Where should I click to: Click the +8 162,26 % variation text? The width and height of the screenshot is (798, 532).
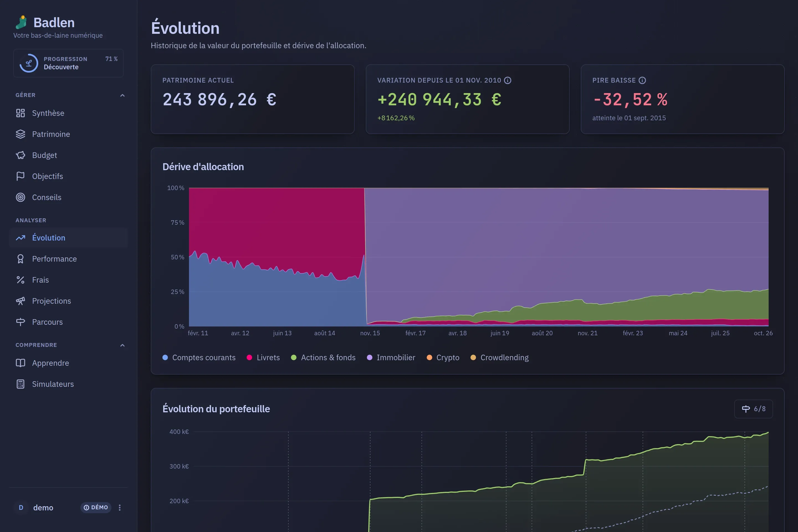396,118
